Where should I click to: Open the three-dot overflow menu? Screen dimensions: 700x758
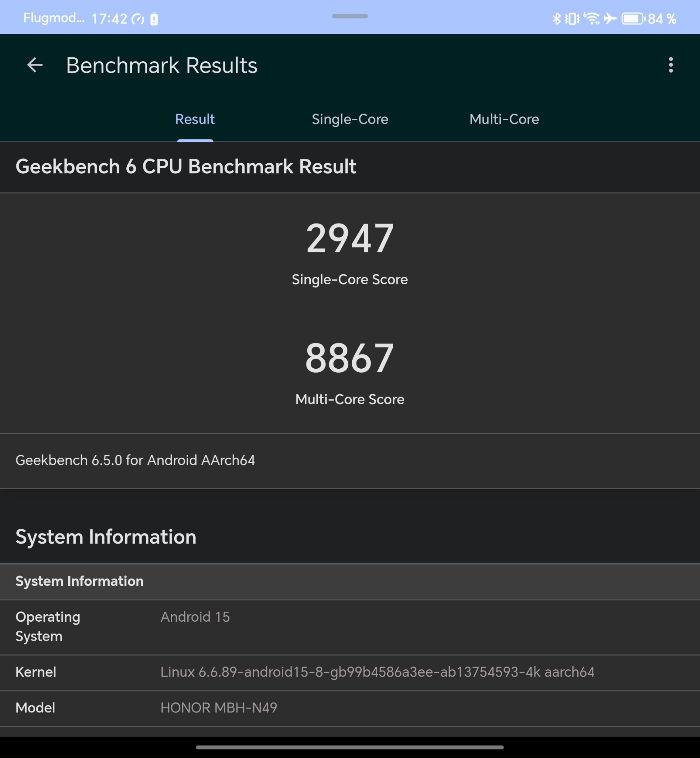point(670,65)
